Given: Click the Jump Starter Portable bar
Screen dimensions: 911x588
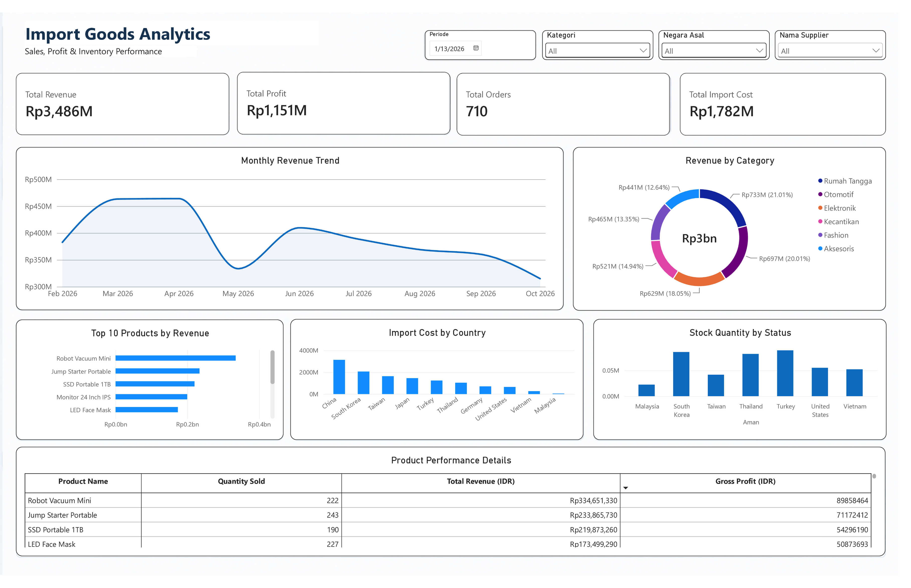Looking at the screenshot, I should point(157,371).
